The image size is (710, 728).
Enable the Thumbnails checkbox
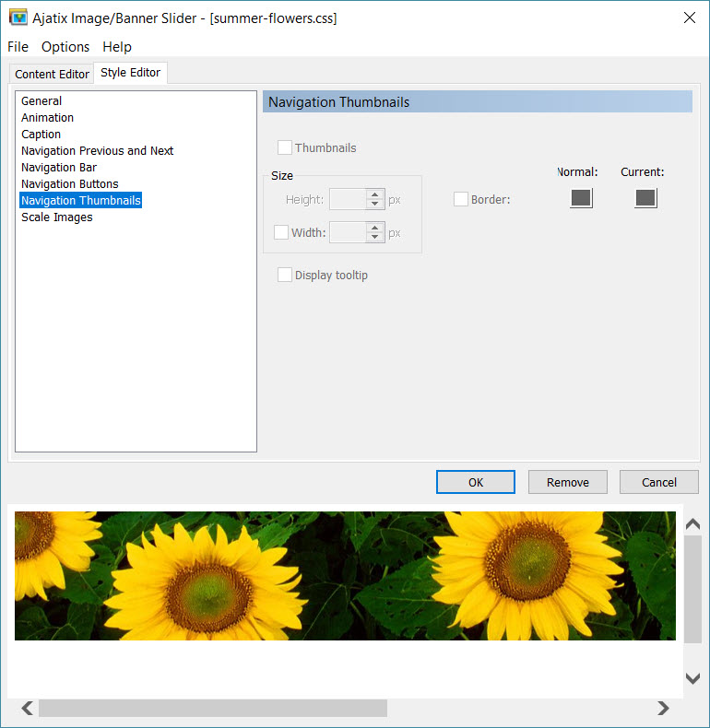[x=285, y=147]
